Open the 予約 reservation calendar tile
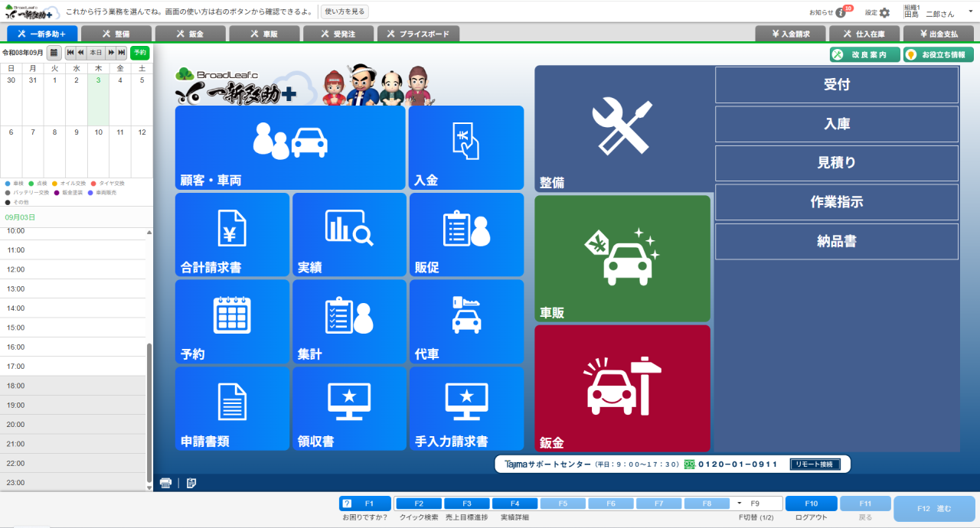The image size is (980, 528). point(233,321)
